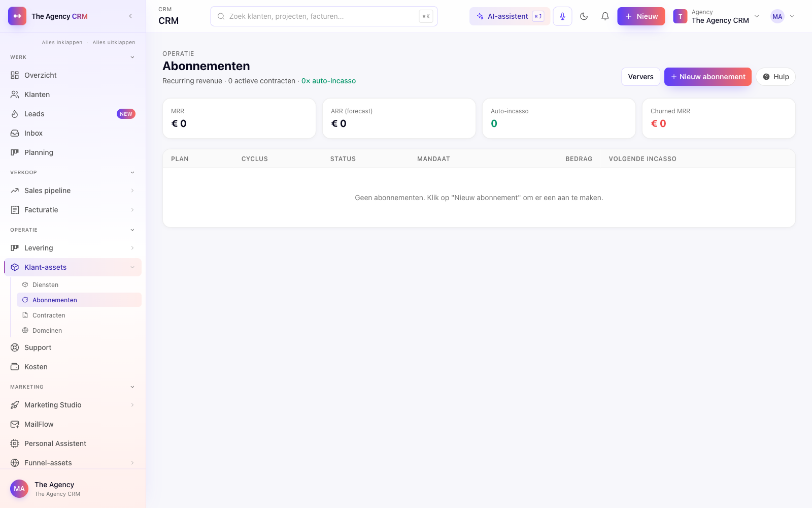Click the Facturatie invoice icon

(x=15, y=210)
